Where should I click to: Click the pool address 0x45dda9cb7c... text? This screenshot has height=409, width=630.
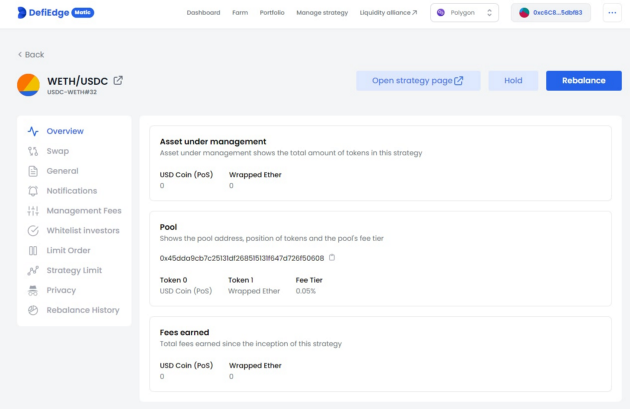pyautogui.click(x=242, y=258)
